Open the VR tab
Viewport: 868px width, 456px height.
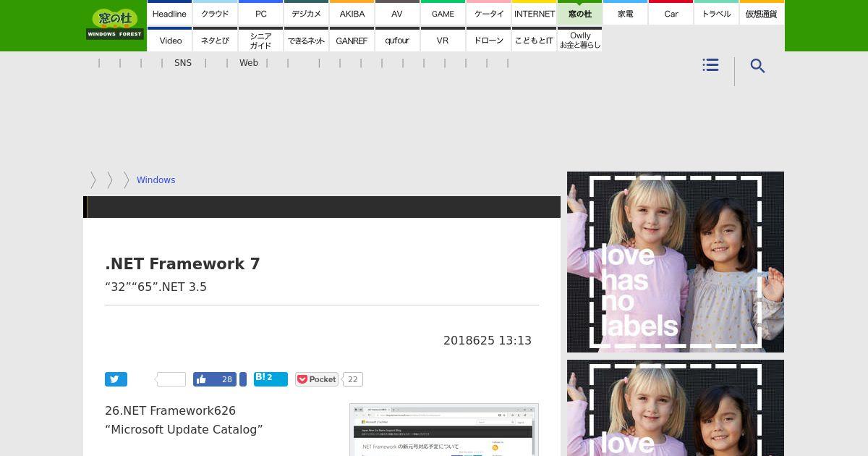(443, 40)
